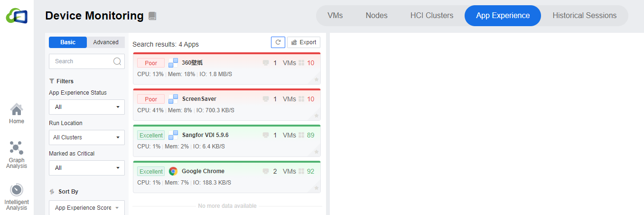
Task: Click the cloud logo icon in sidebar
Action: click(x=17, y=16)
